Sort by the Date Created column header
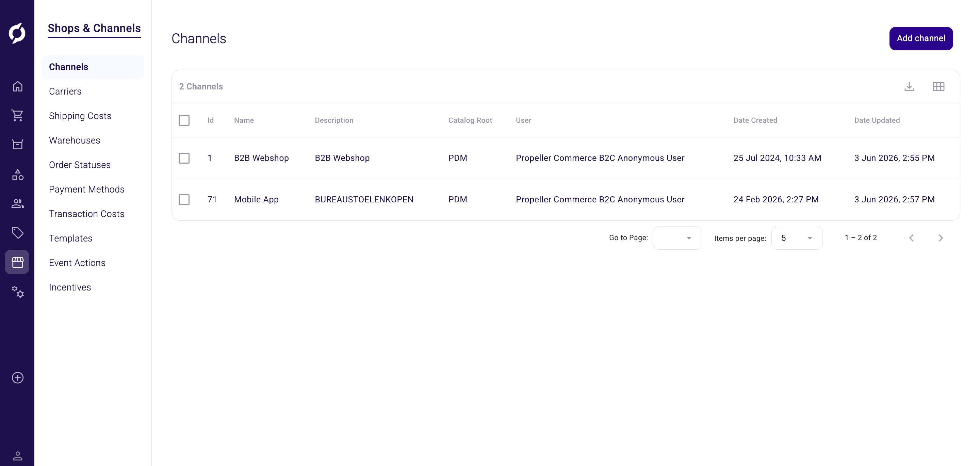This screenshot has width=980, height=466. click(x=755, y=120)
